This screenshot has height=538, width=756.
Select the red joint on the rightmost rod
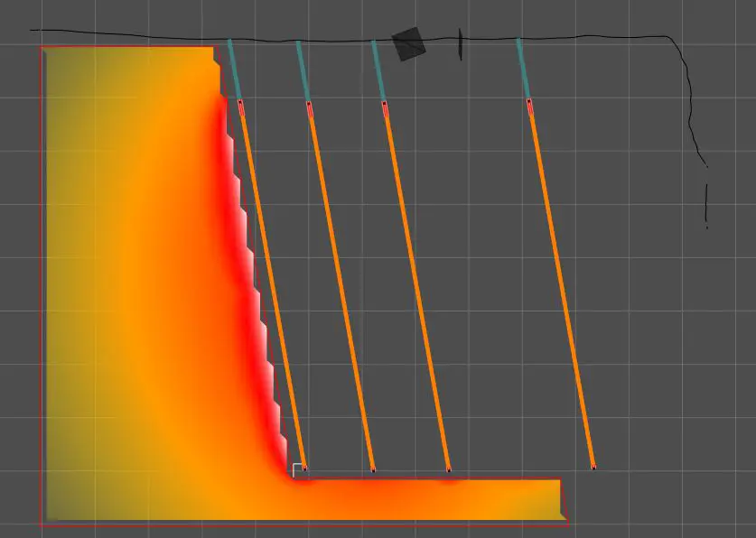pyautogui.click(x=529, y=108)
